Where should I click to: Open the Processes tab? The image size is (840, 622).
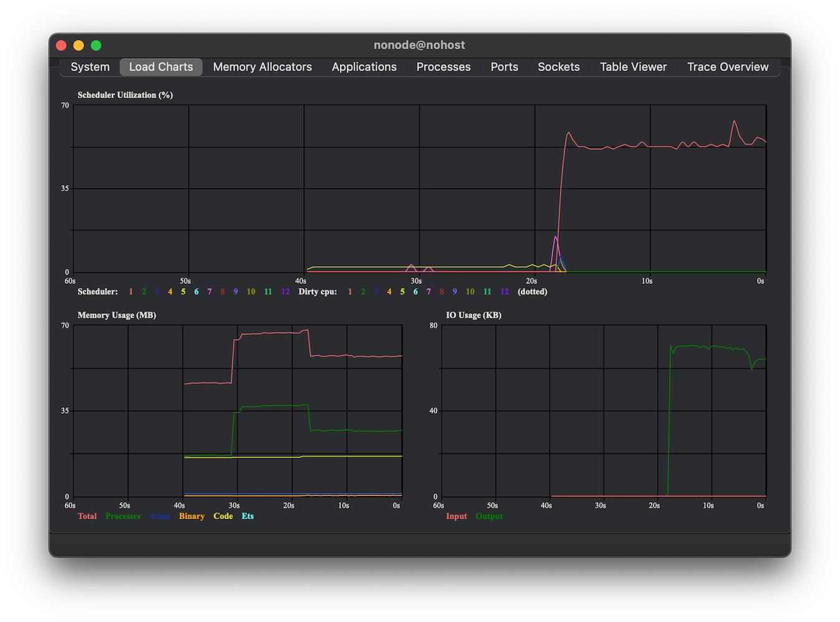click(x=443, y=67)
